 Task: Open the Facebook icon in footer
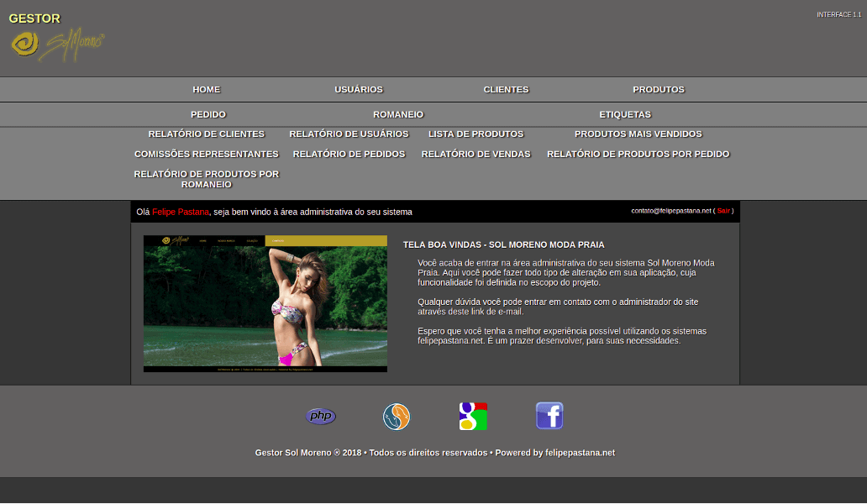(x=549, y=416)
